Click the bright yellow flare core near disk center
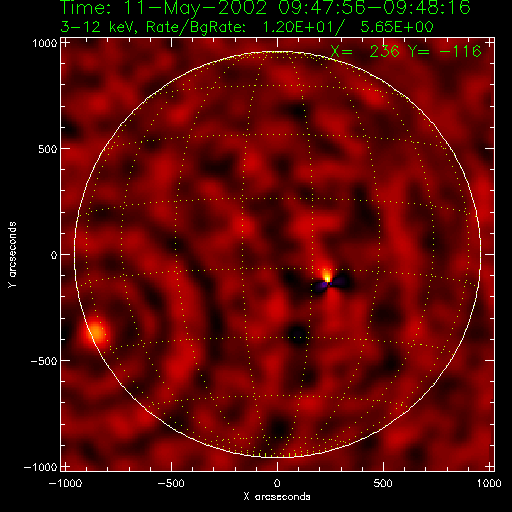Image resolution: width=512 pixels, height=512 pixels. point(327,277)
